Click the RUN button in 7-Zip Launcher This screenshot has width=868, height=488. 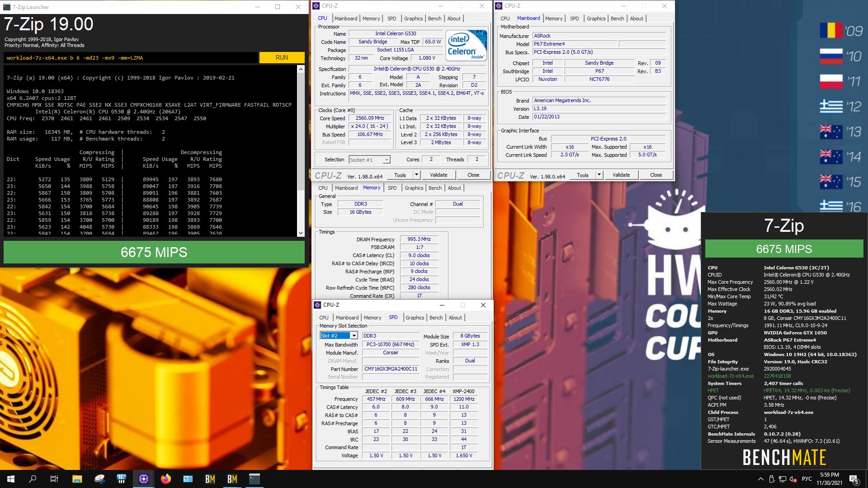[282, 57]
